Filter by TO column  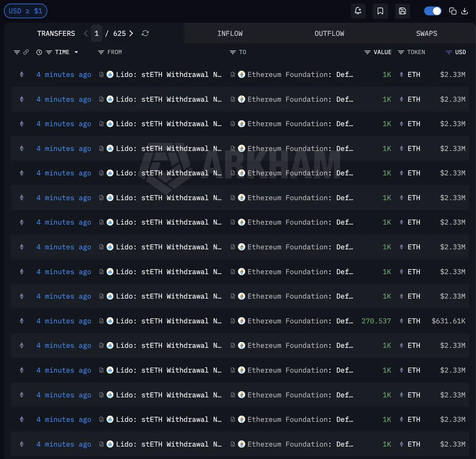click(x=233, y=52)
